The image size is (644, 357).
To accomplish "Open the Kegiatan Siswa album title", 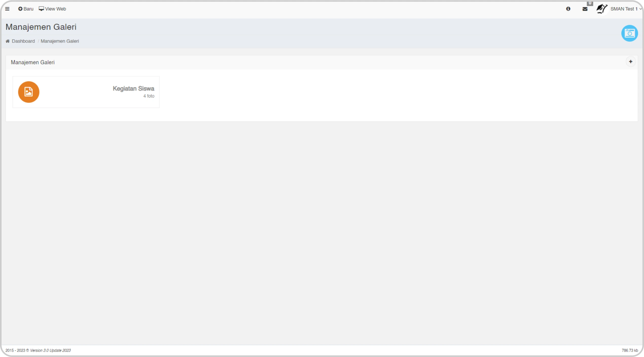I will 133,89.
